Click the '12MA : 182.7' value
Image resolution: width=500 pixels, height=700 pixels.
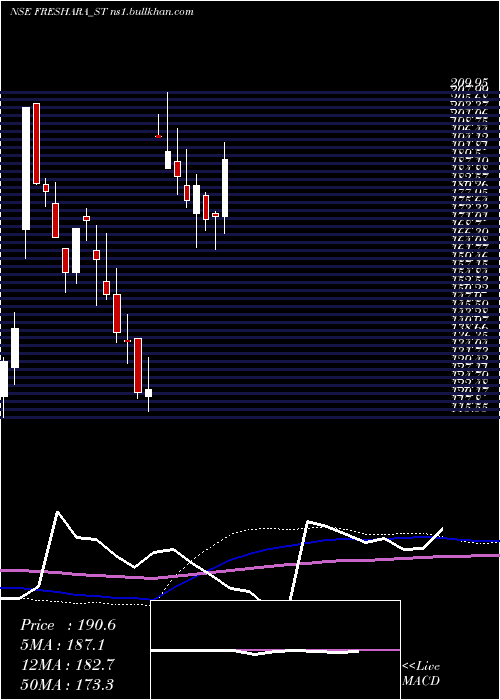67,665
